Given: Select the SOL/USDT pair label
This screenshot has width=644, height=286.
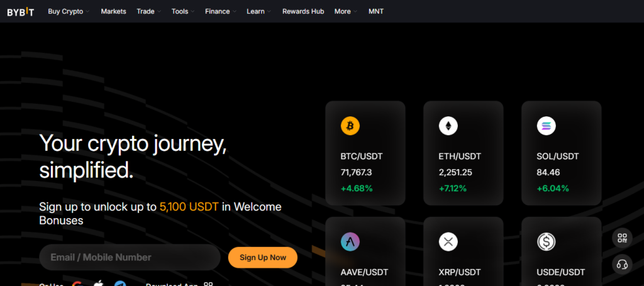Looking at the screenshot, I should (557, 157).
